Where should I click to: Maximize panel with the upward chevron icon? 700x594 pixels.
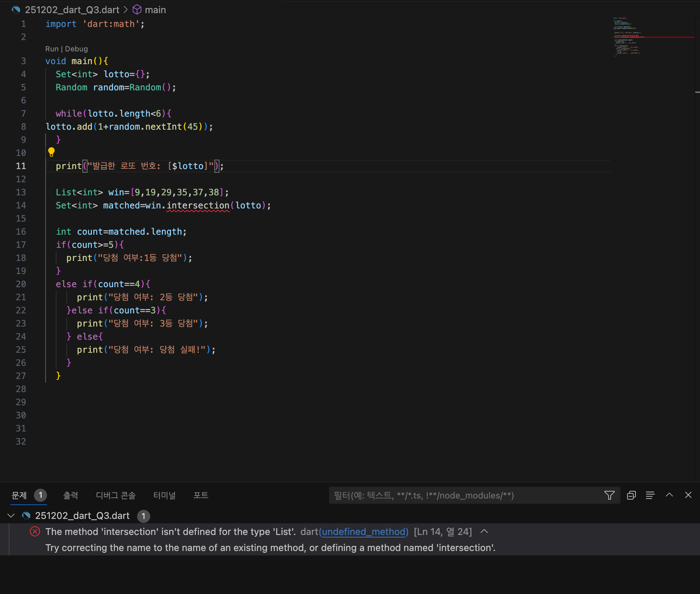pos(669,495)
